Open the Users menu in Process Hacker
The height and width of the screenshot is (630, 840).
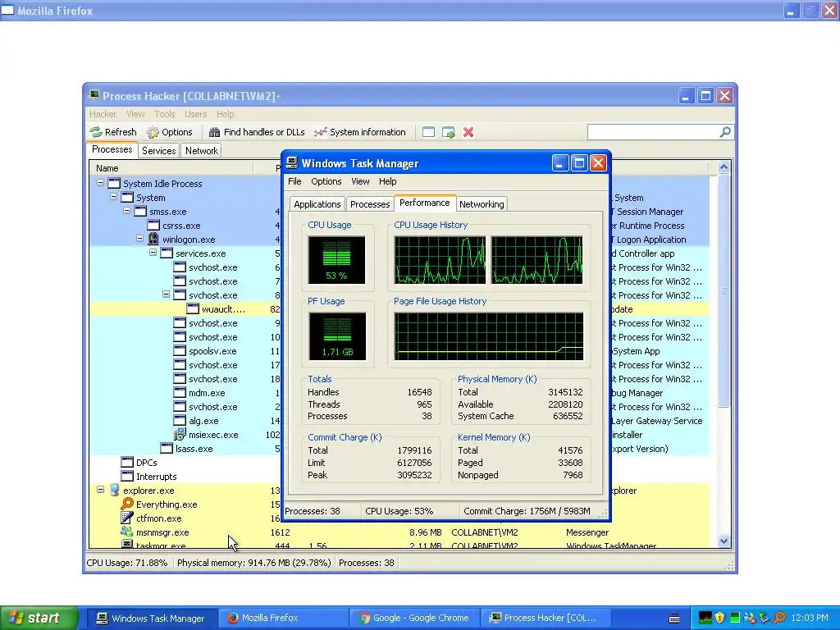(x=195, y=114)
